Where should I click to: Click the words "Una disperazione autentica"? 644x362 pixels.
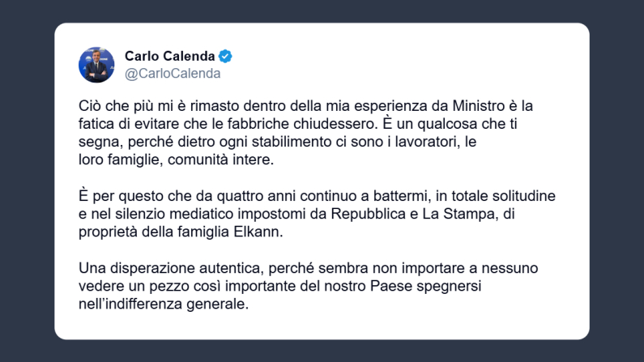click(x=159, y=268)
